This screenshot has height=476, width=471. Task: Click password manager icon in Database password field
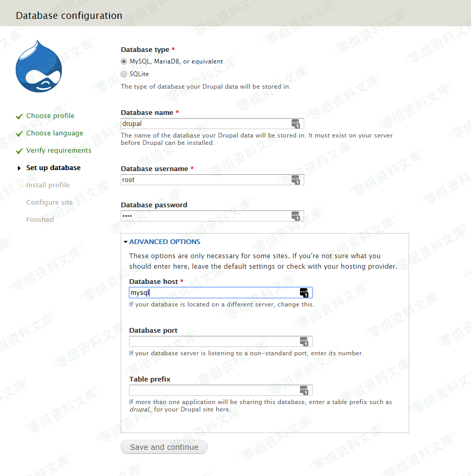[296, 216]
